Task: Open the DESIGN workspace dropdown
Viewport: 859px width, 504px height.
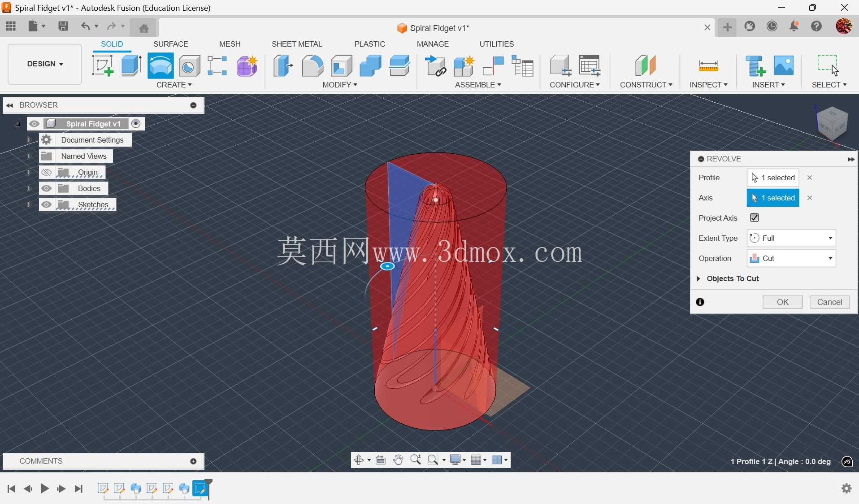Action: coord(45,64)
